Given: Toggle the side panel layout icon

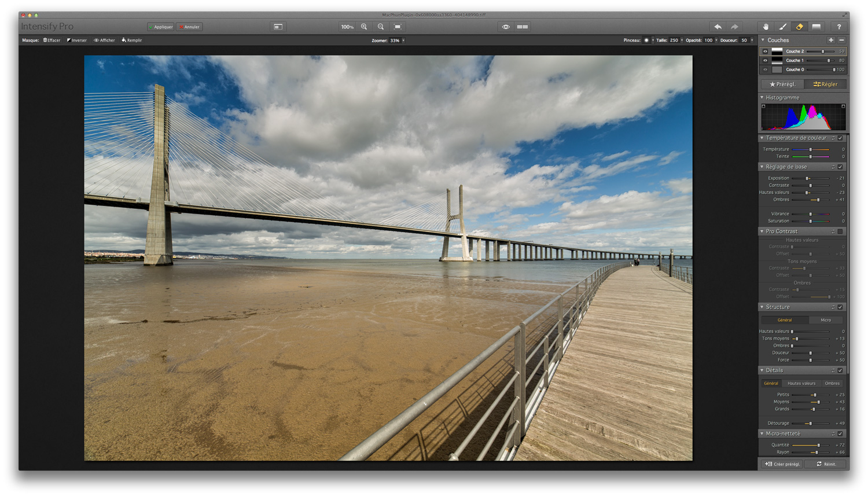Looking at the screenshot, I should click(278, 27).
